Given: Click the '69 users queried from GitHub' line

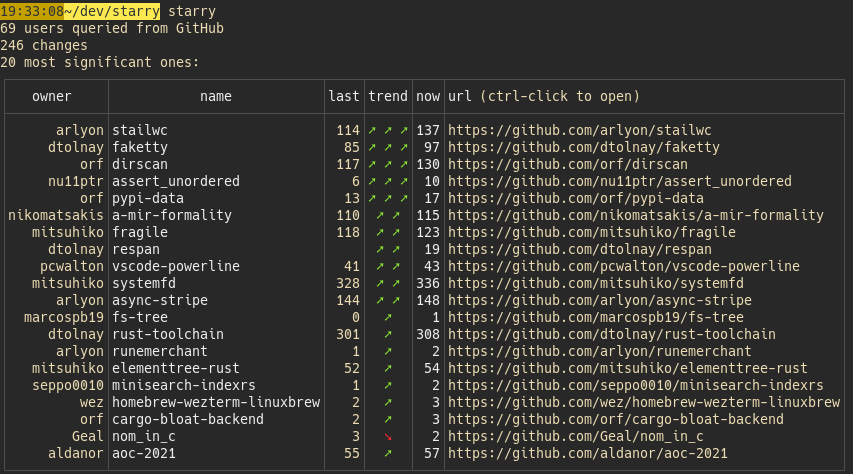Looking at the screenshot, I should 112,28.
